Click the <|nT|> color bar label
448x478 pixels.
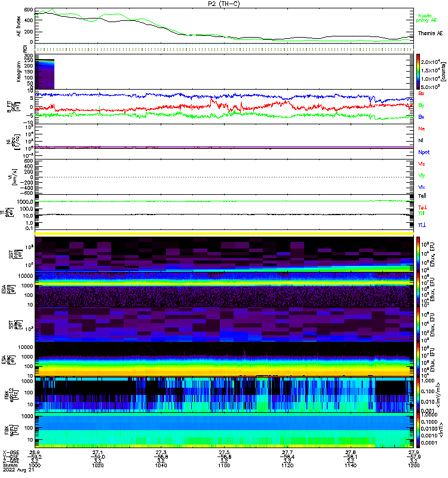441,430
